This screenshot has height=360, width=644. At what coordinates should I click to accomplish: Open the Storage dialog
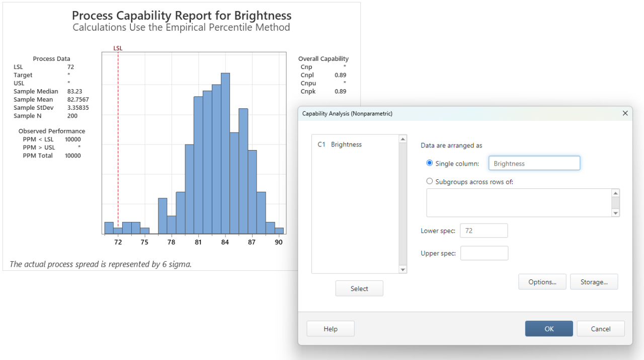(594, 281)
